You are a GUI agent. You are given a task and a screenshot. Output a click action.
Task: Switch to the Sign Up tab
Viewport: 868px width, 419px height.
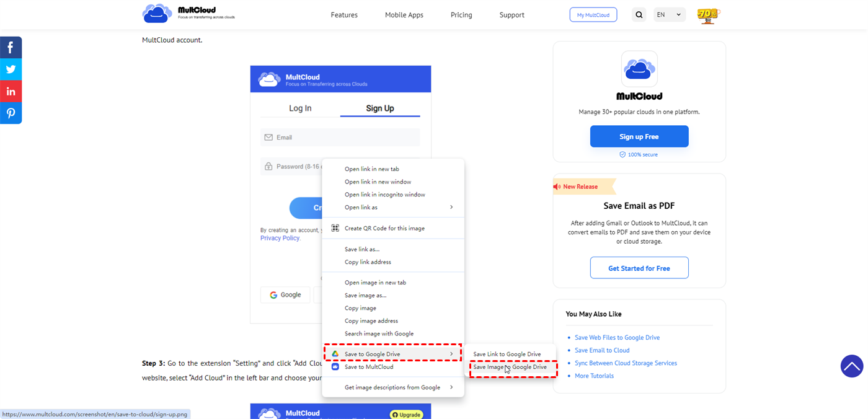pyautogui.click(x=380, y=108)
